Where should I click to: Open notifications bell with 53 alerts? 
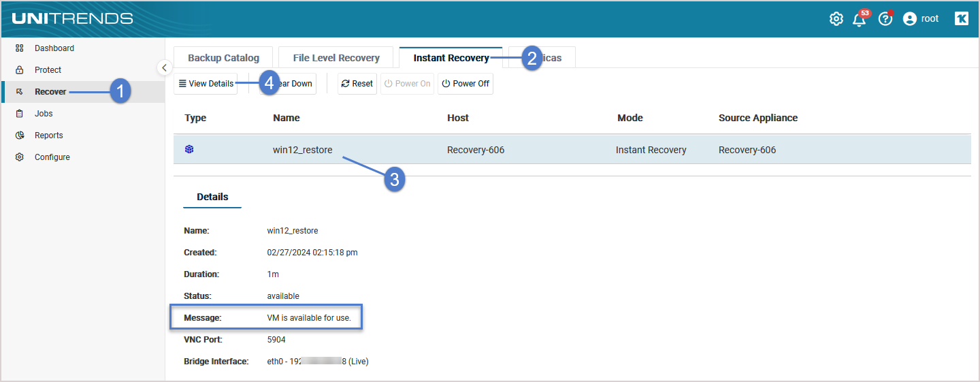tap(860, 18)
